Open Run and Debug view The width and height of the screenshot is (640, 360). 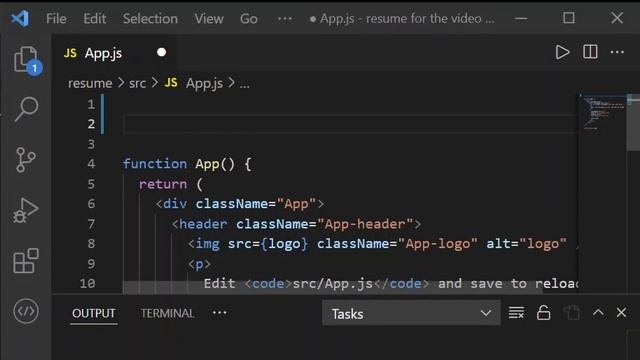tap(26, 210)
